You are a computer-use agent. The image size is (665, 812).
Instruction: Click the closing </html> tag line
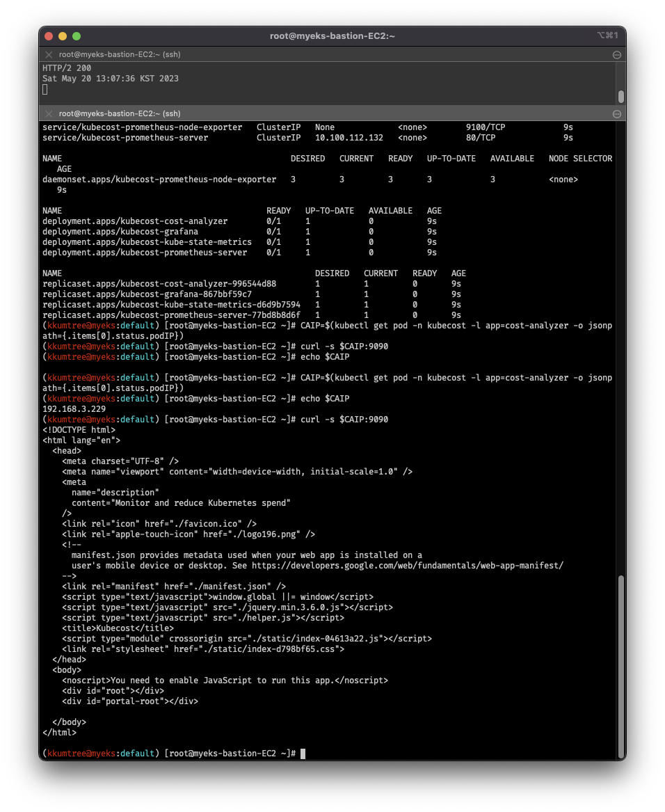tap(60, 732)
